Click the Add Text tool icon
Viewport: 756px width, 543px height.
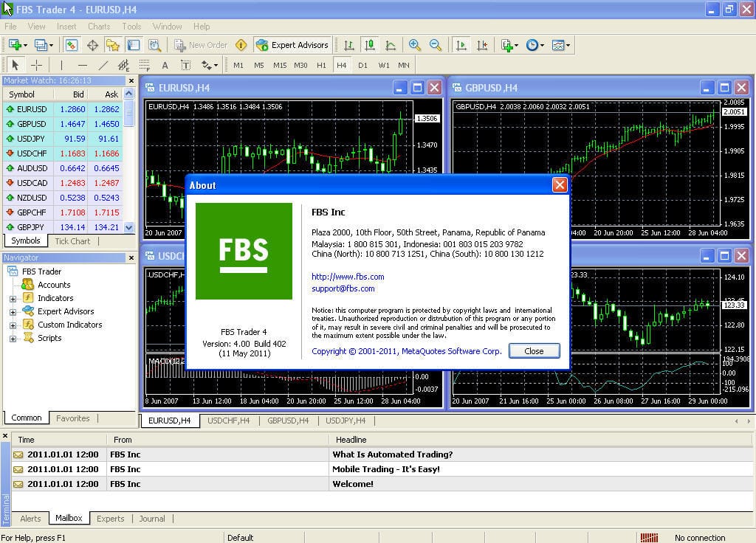[164, 65]
